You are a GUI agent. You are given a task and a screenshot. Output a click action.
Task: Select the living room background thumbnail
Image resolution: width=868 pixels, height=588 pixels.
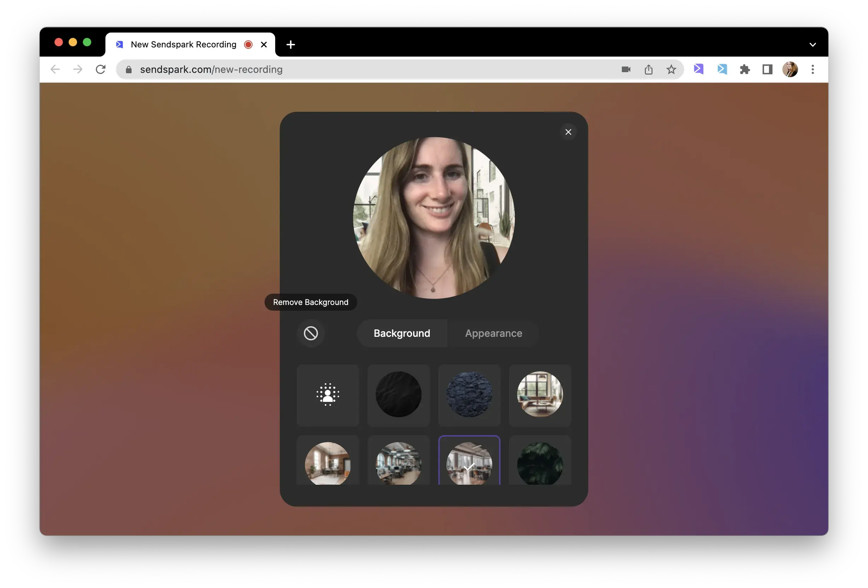[x=540, y=394]
